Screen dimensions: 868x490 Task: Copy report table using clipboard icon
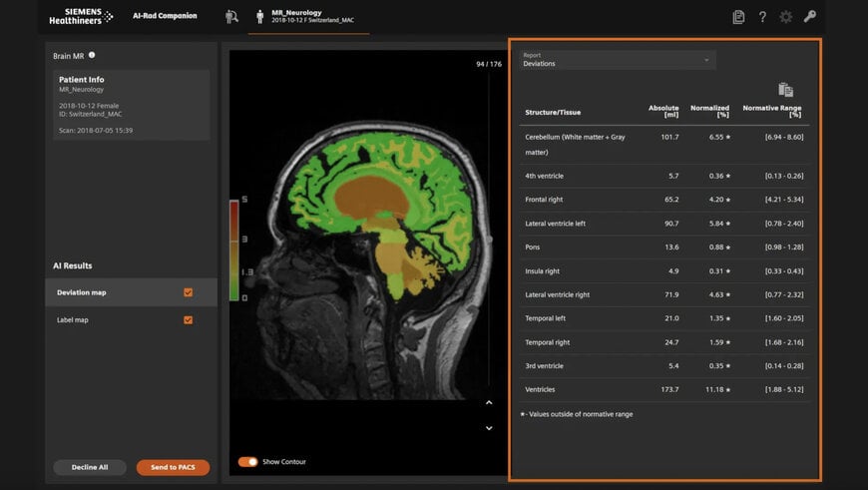tap(785, 90)
